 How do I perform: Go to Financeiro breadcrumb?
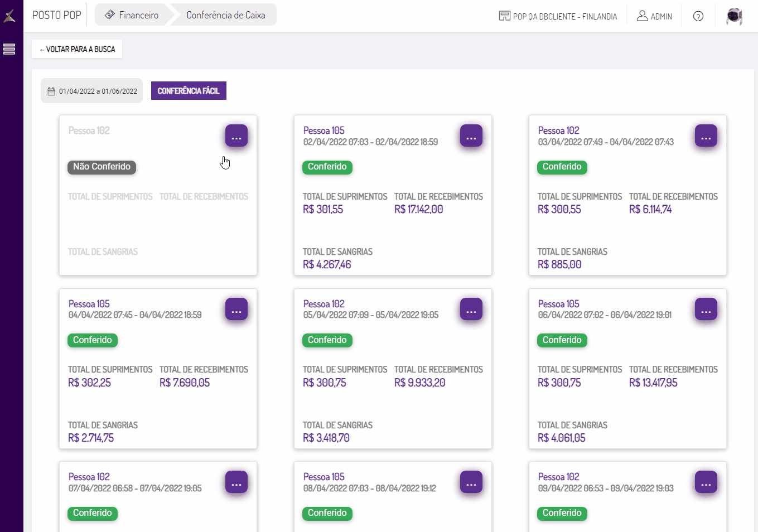pos(132,15)
